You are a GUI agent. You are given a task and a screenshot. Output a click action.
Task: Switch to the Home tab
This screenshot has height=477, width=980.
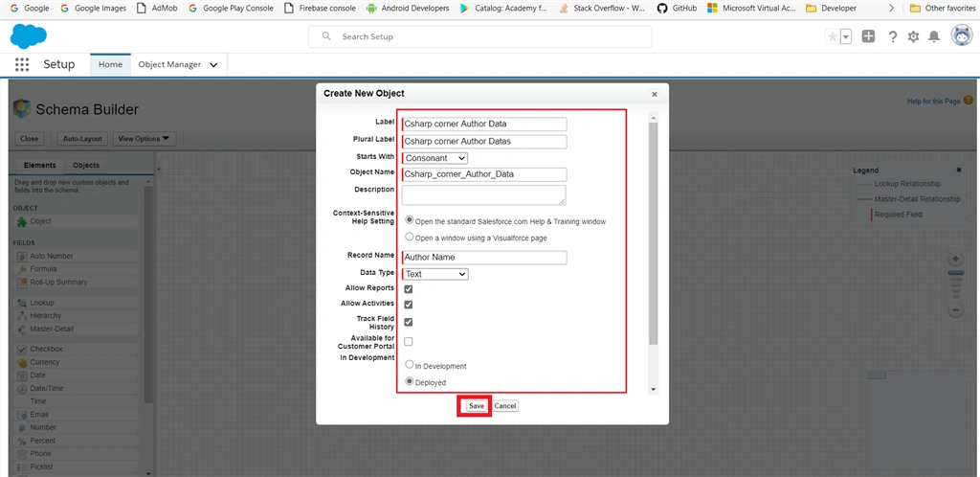111,64
